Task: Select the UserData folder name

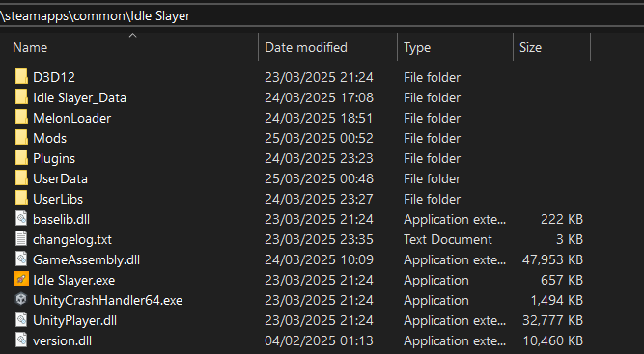Action: [60, 178]
